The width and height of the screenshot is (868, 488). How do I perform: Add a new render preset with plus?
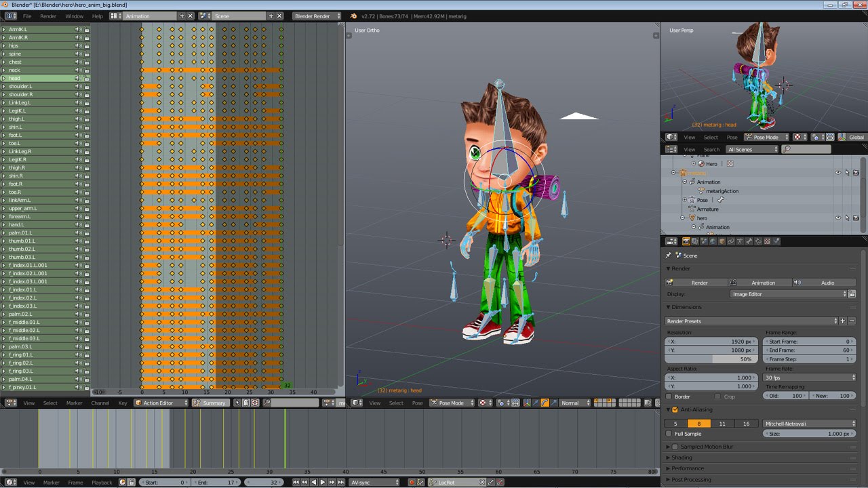click(843, 321)
